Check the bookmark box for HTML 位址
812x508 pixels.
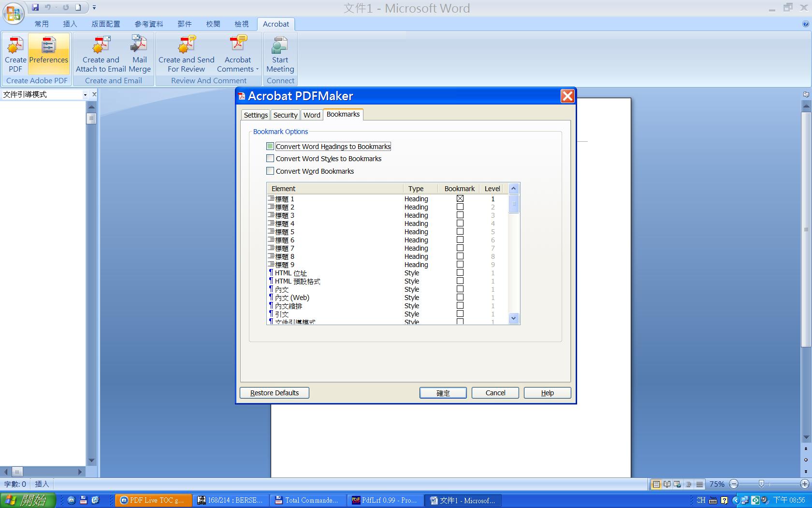pyautogui.click(x=460, y=272)
